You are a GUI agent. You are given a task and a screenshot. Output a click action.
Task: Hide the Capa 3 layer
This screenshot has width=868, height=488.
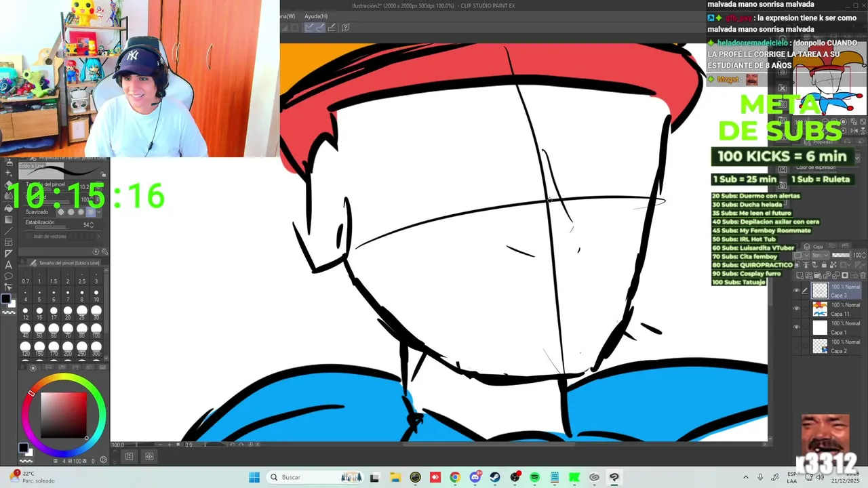tap(796, 290)
